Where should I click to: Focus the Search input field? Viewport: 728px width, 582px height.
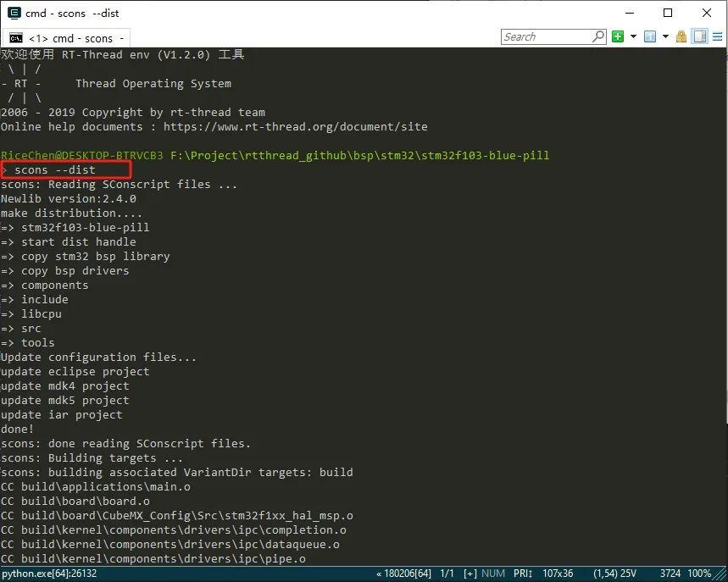(547, 36)
